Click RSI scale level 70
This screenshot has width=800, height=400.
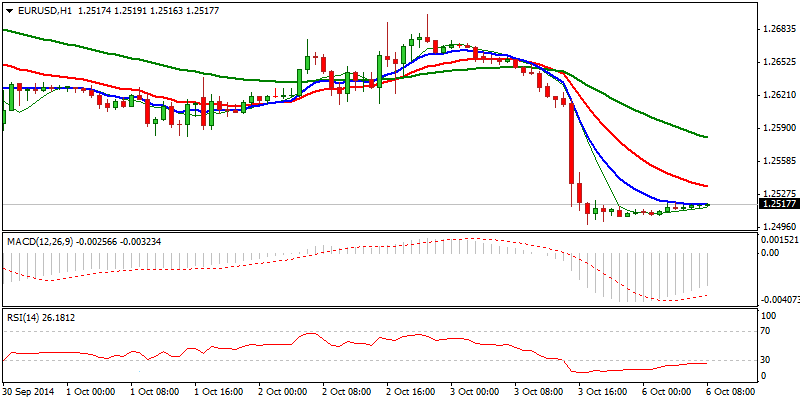coord(766,331)
